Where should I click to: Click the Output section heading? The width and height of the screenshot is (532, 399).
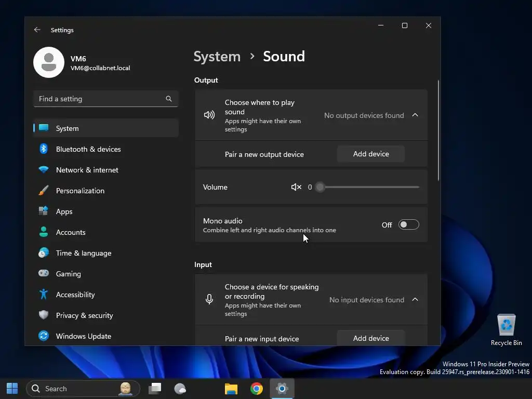point(206,80)
